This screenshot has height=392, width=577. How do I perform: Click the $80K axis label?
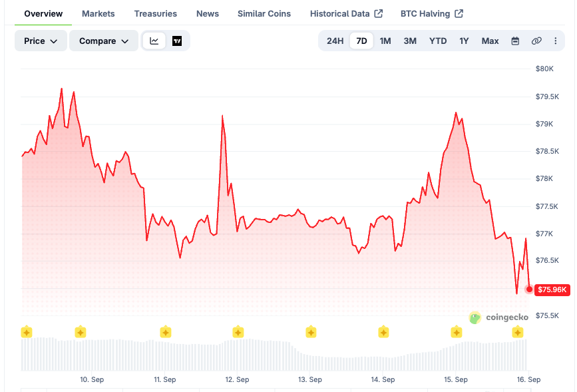(x=544, y=69)
